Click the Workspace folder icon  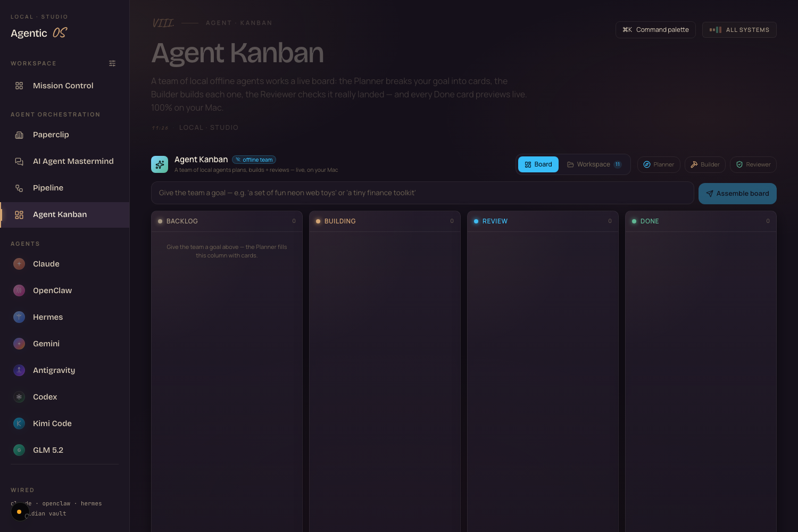[x=570, y=164]
